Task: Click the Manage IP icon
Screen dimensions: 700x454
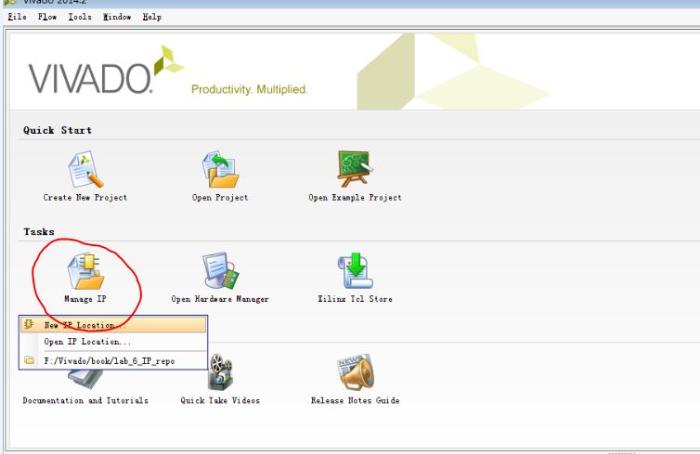Action: [x=85, y=271]
